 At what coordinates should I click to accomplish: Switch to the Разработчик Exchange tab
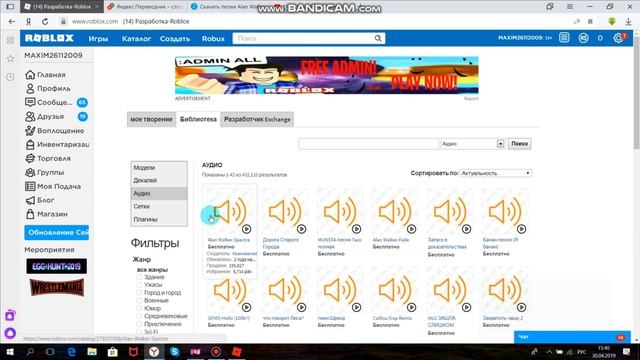(257, 119)
